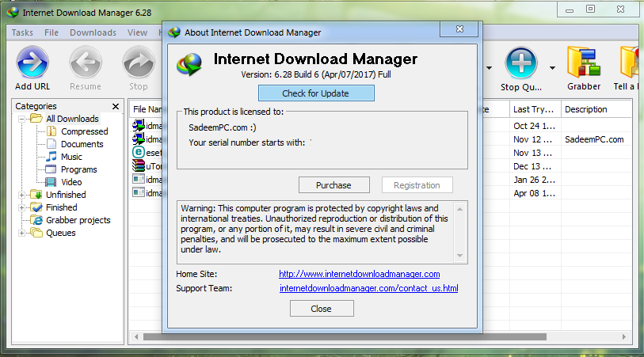644x357 pixels.
Task: Click the Compressed category icon
Action: pyautogui.click(x=51, y=131)
